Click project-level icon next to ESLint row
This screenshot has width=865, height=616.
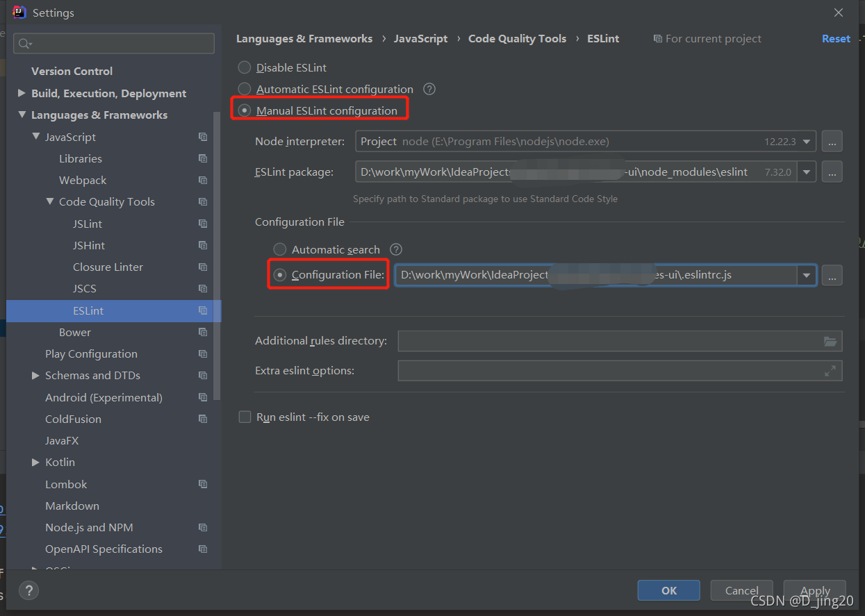point(203,310)
